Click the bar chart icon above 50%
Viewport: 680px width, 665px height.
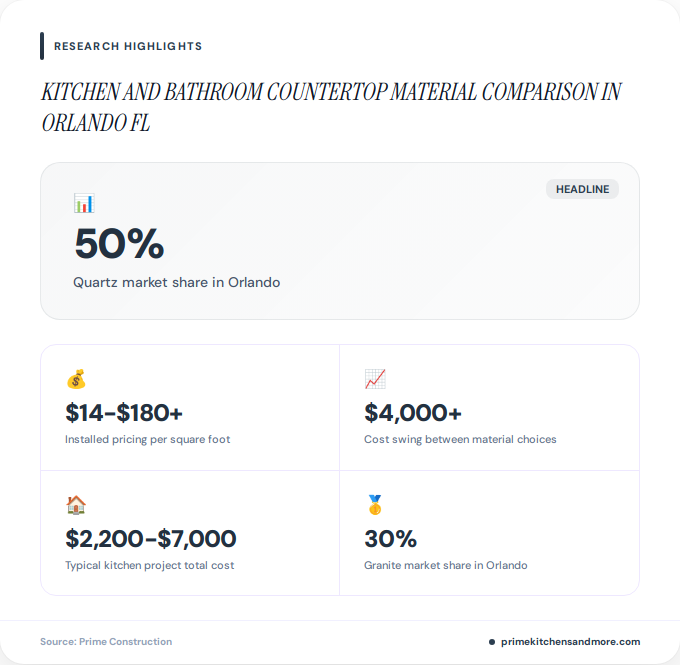coord(84,203)
